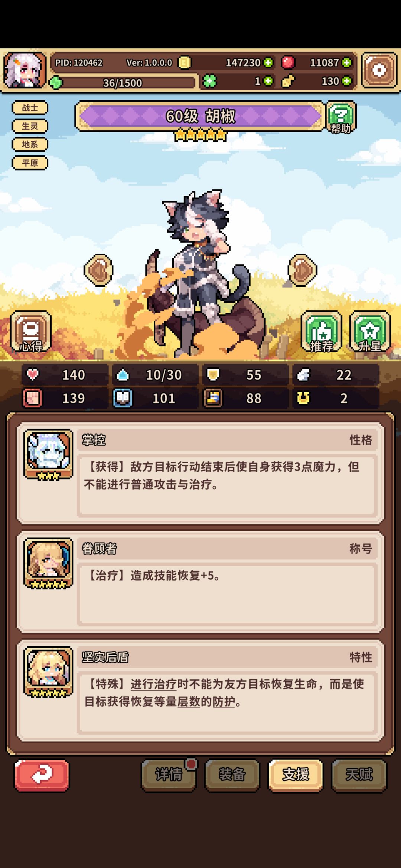Open the settings gear icon

point(379,70)
